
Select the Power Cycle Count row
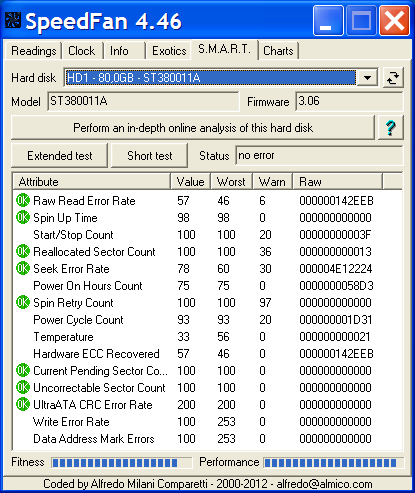[207, 320]
